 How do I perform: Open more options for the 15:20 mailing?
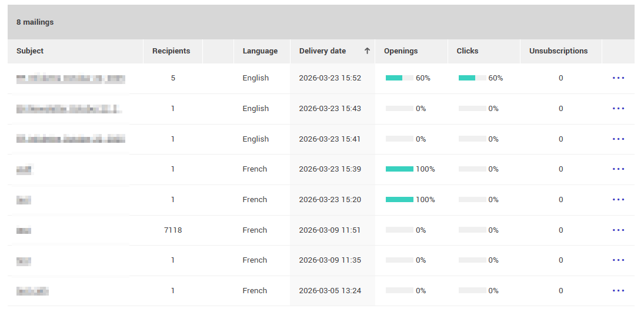(618, 200)
